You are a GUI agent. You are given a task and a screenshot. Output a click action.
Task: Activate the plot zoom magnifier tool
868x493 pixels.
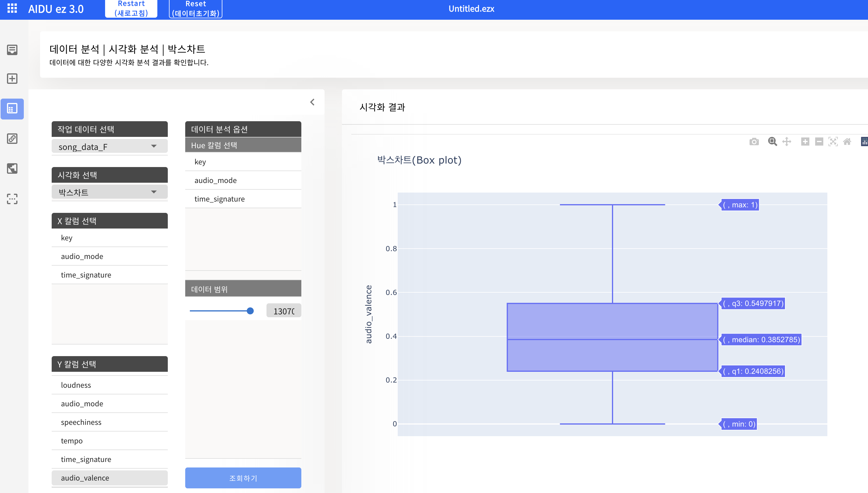click(772, 142)
